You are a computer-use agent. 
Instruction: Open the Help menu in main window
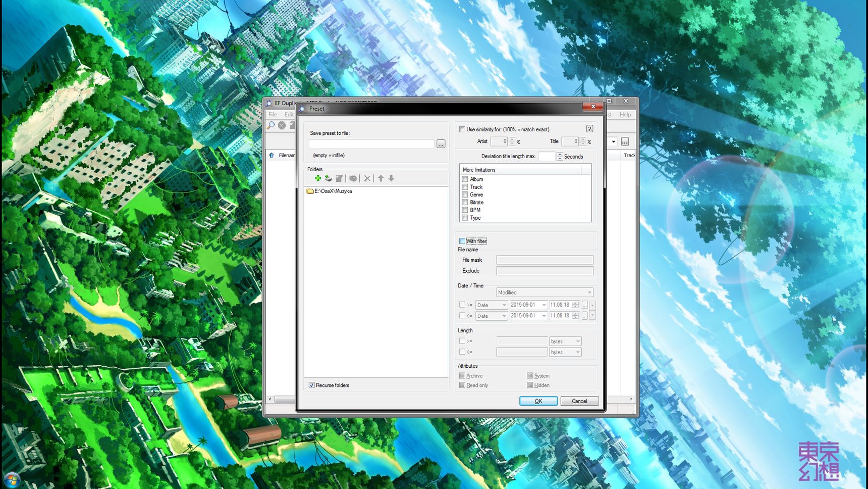pyautogui.click(x=625, y=115)
